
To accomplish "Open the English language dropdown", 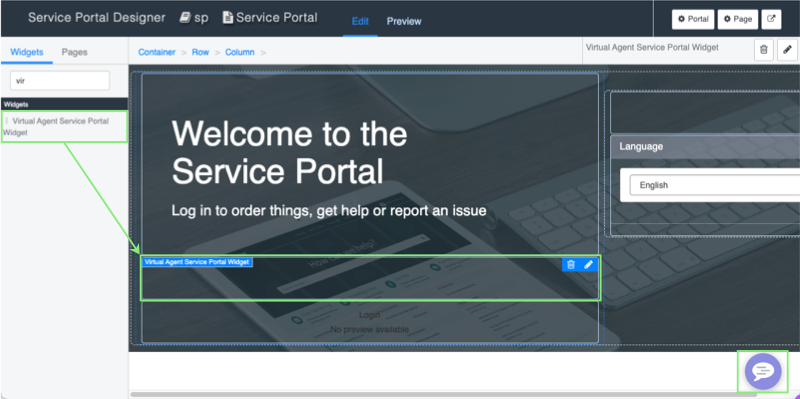I will (714, 185).
